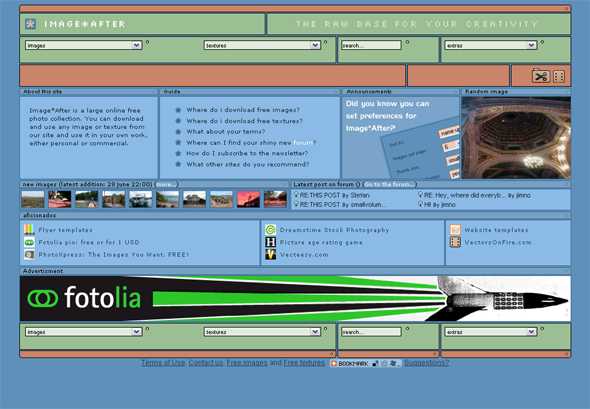
Task: Toggle the dot on 'new images' panel header
Action: coord(284,184)
